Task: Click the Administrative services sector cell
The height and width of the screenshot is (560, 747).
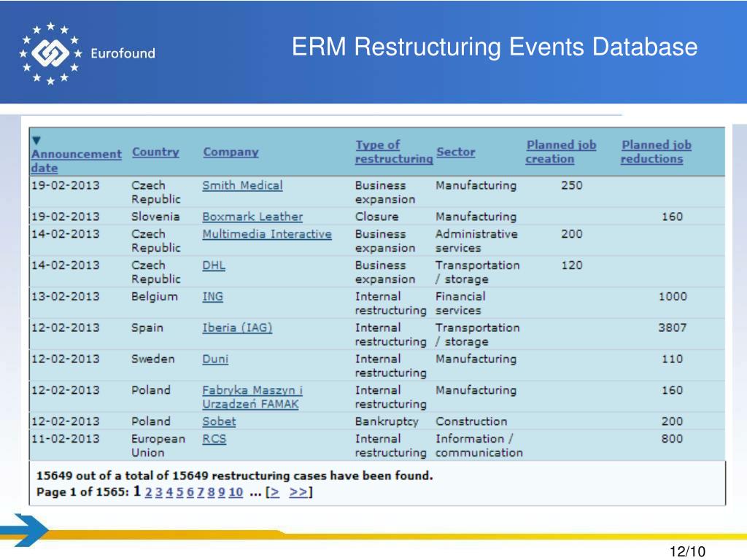Action: click(x=476, y=241)
